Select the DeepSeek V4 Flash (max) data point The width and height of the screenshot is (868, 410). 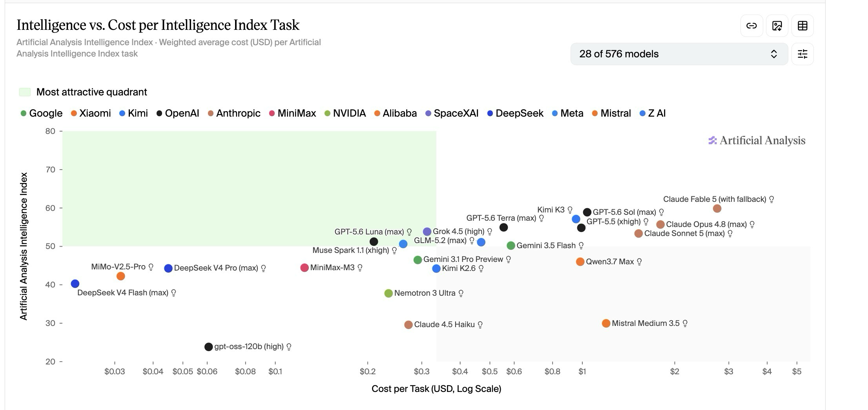75,284
